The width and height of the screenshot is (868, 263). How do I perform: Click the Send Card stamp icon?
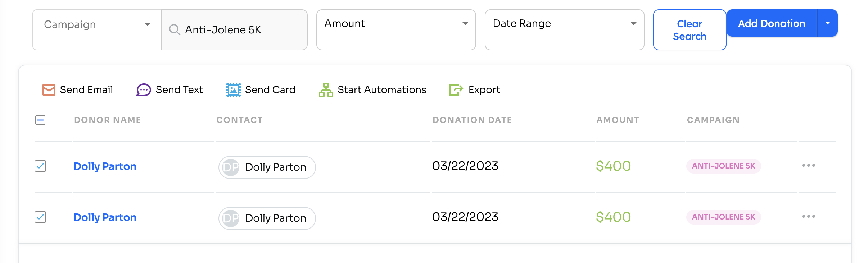[x=233, y=90]
